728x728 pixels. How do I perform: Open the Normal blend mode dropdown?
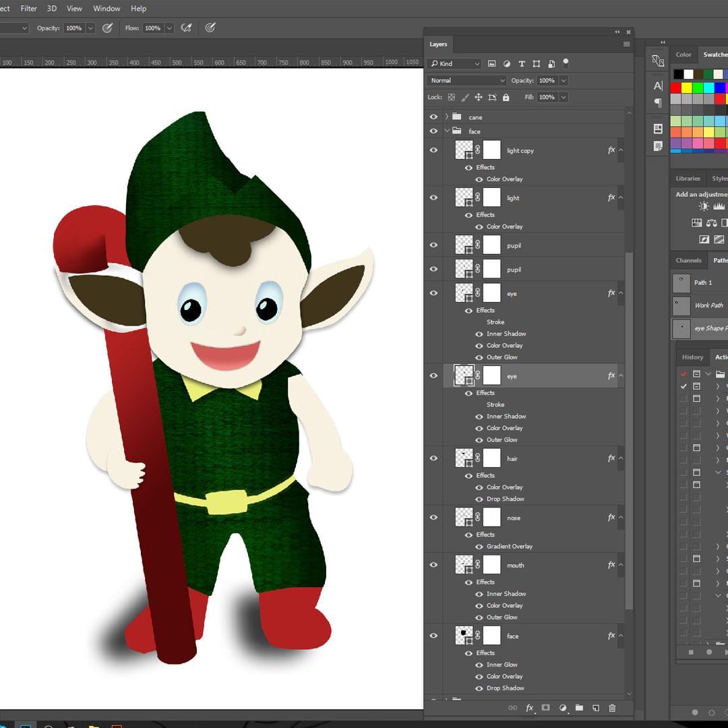(466, 80)
